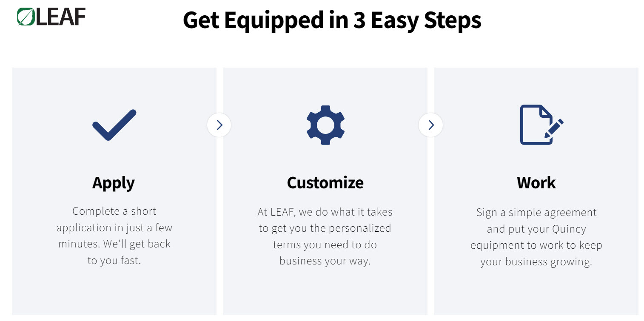
Task: Click the 'Get Equipped in 3 Easy Steps' heading
Action: [x=332, y=20]
